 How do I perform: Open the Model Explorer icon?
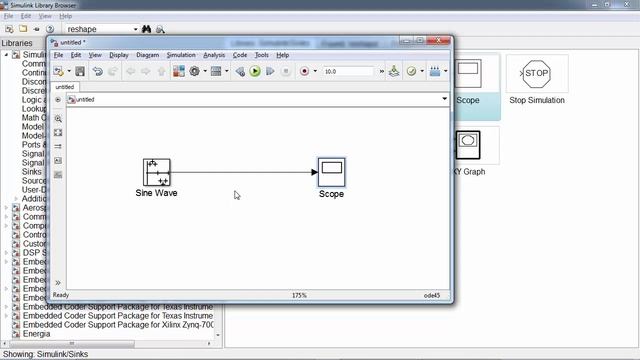(x=216, y=71)
